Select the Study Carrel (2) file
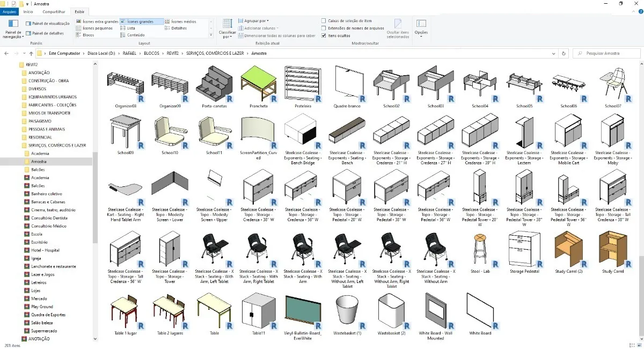644x349 pixels. [568, 253]
